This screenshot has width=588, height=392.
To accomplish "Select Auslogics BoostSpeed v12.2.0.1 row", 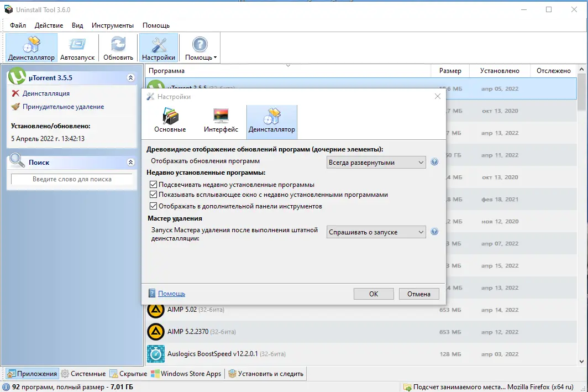I will 361,354.
